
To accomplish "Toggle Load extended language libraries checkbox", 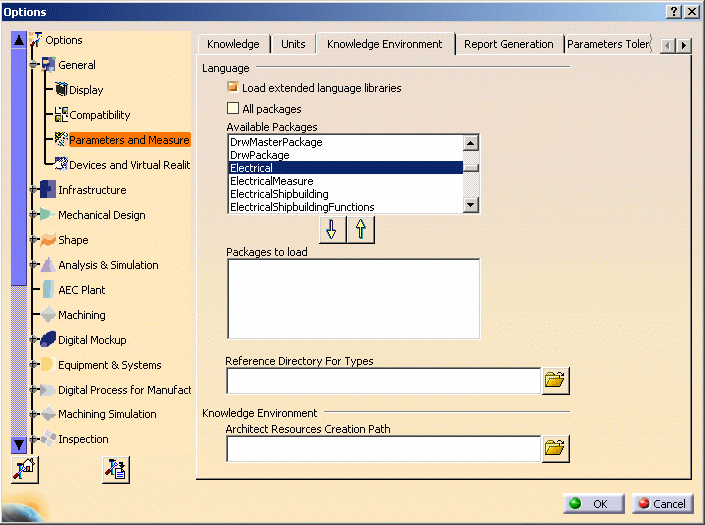I will pos(233,88).
